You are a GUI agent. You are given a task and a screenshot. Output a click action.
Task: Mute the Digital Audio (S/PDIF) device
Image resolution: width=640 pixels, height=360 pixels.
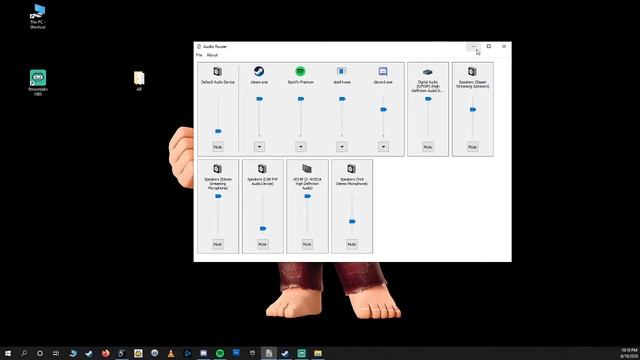(427, 147)
